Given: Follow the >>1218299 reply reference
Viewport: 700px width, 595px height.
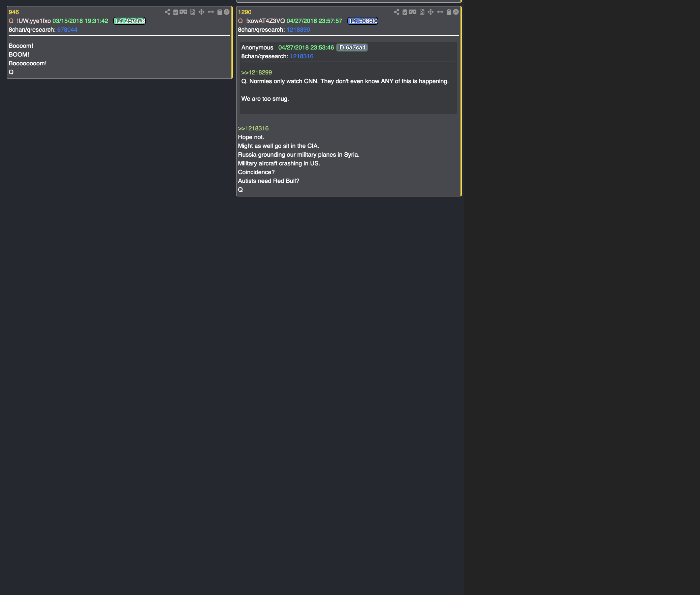Looking at the screenshot, I should [256, 72].
